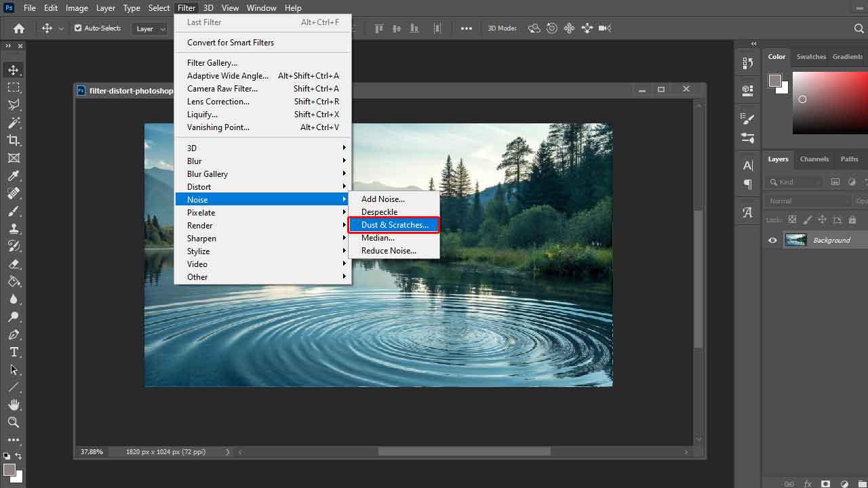Click Dust & Scratches menu item
Image resolution: width=868 pixels, height=488 pixels.
pyautogui.click(x=394, y=225)
